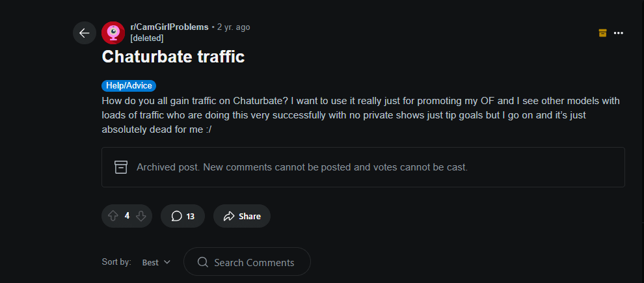Image resolution: width=644 pixels, height=283 pixels.
Task: Click the gold archived post icon
Action: click(602, 33)
